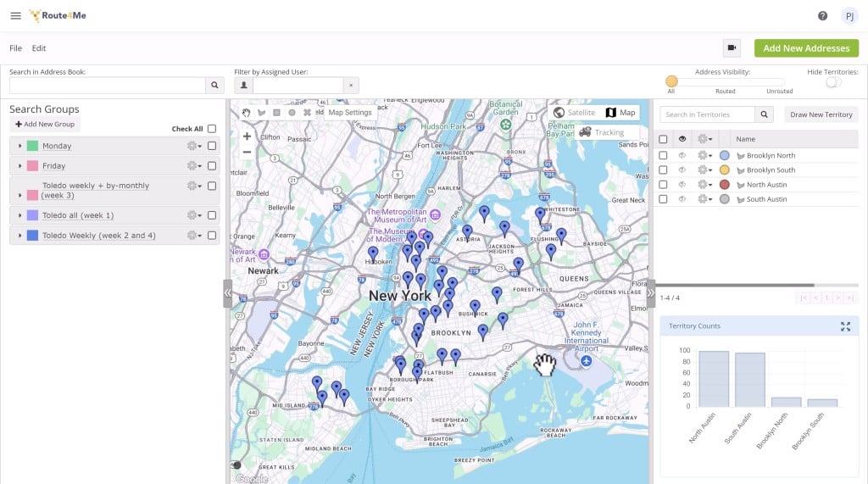Select the hand pan map tool
Screen dimensions: 868x484
[x=247, y=113]
